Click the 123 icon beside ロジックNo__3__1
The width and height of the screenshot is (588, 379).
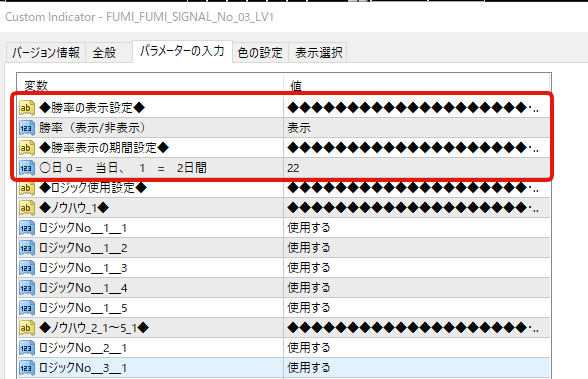(27, 368)
